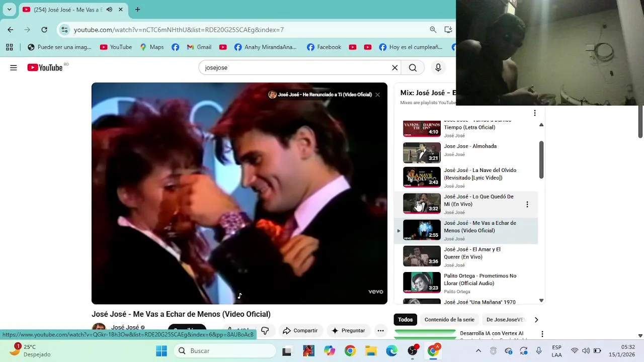Start voice search with the microphone icon
The image size is (644, 362).
[438, 67]
